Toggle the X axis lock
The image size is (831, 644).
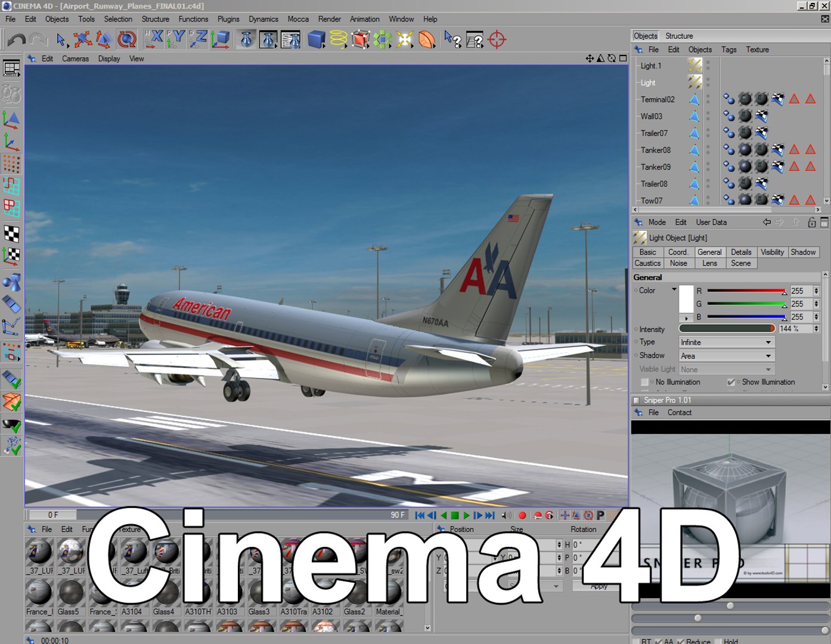(x=154, y=39)
